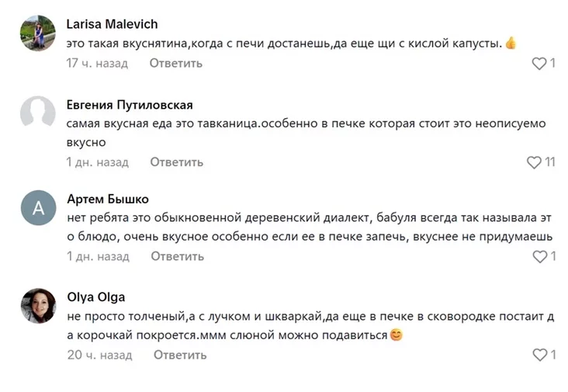Screen dimensions: 568x392
Task: Open Larisa Malevich username link
Action: (113, 24)
